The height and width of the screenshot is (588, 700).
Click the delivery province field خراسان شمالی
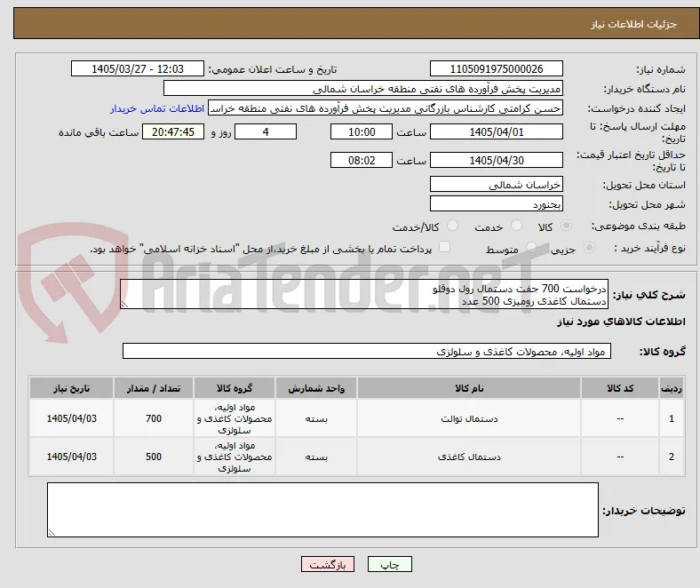496,184
